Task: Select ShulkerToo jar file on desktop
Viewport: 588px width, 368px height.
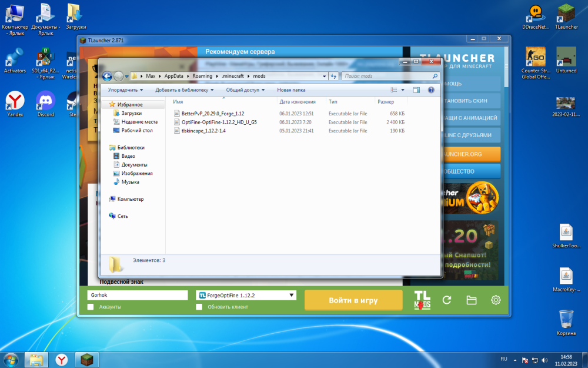Action: point(566,236)
